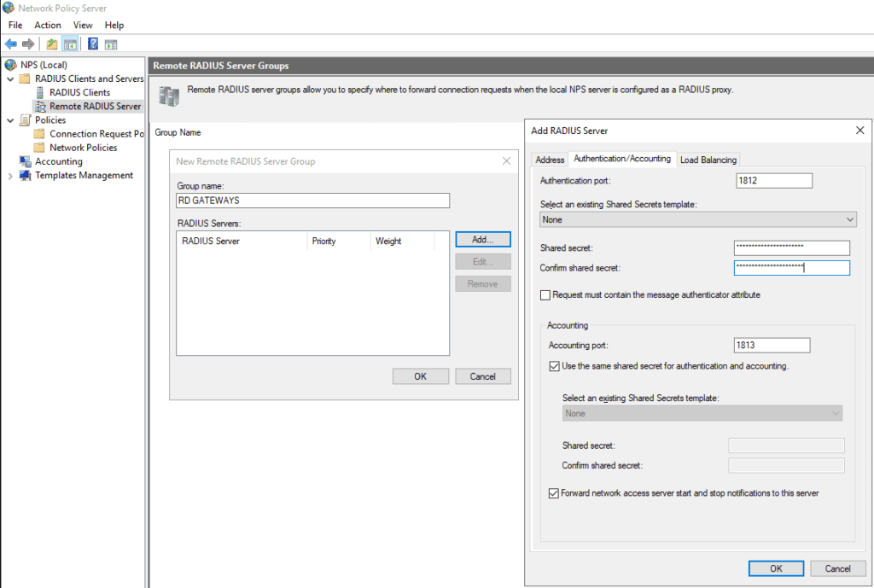Image resolution: width=874 pixels, height=588 pixels.
Task: Click OK in the Add RADIUS Server dialog
Action: click(775, 568)
